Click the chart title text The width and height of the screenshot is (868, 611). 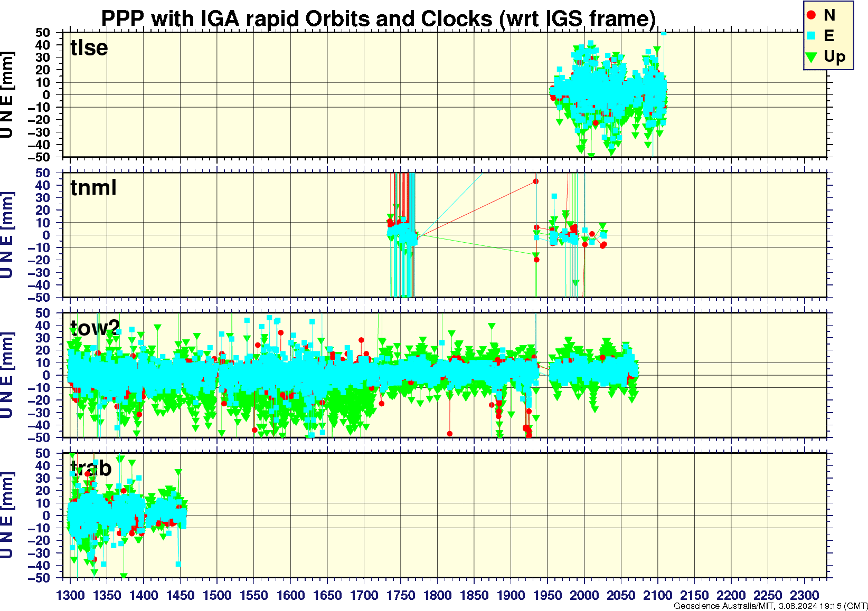(378, 19)
